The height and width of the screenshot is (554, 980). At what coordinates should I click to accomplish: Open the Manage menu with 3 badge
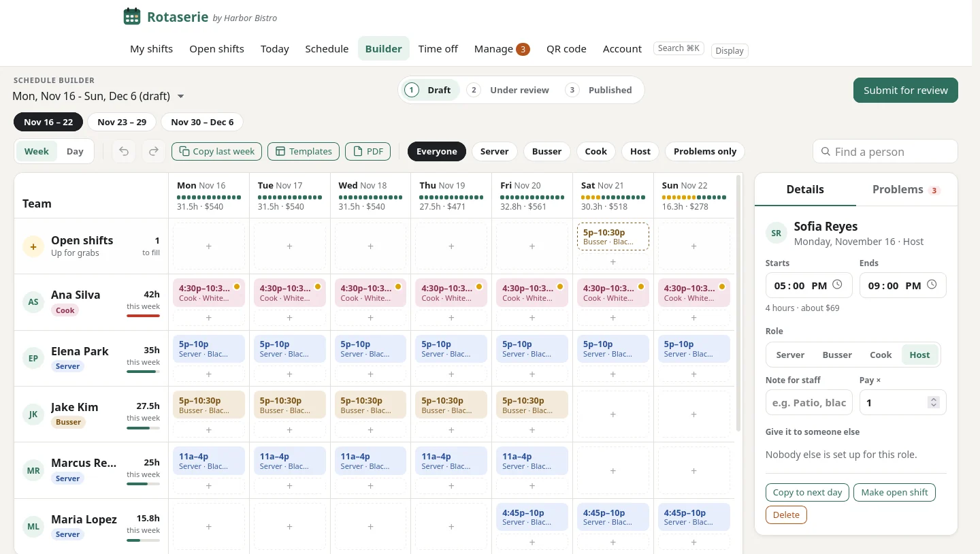pyautogui.click(x=502, y=49)
